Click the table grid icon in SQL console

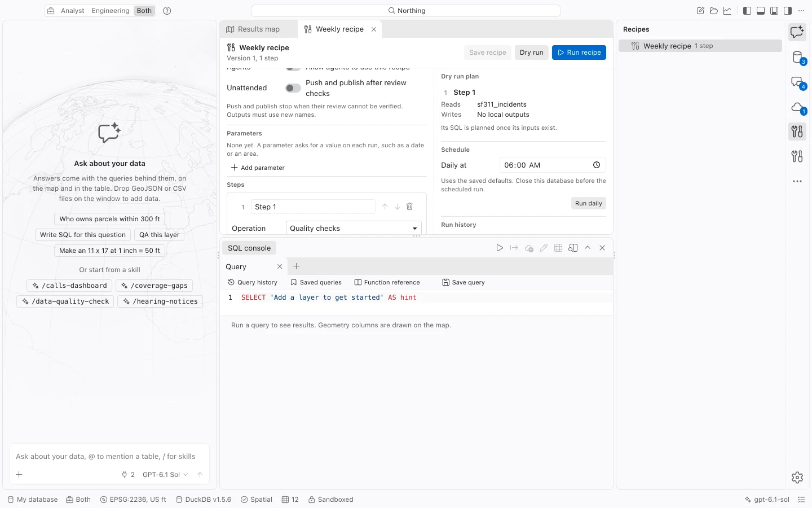[558, 248]
